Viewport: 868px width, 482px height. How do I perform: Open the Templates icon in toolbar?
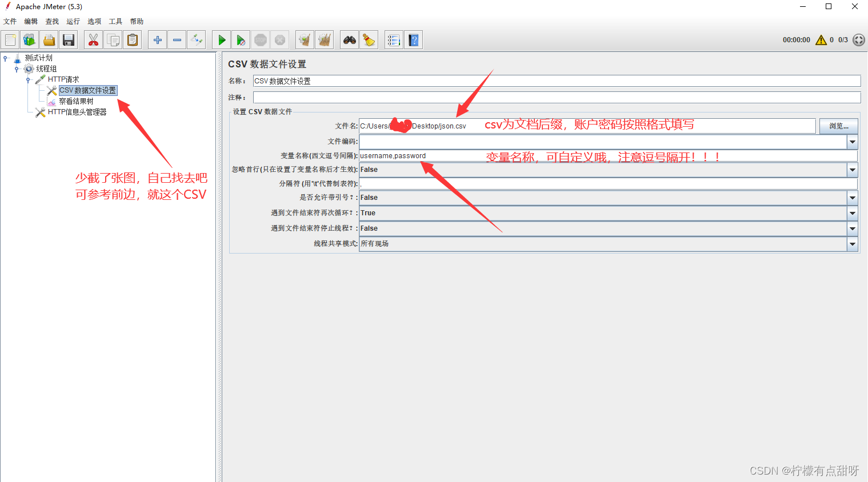pyautogui.click(x=30, y=40)
